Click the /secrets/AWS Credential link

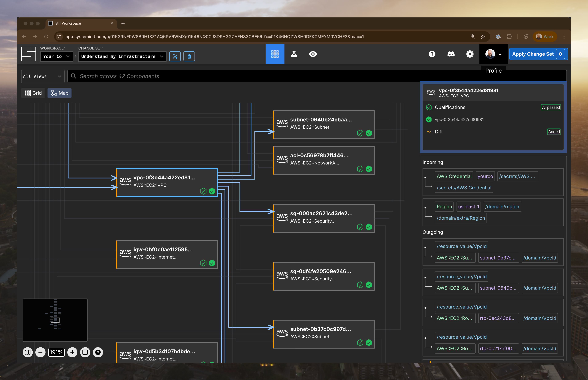pos(464,188)
